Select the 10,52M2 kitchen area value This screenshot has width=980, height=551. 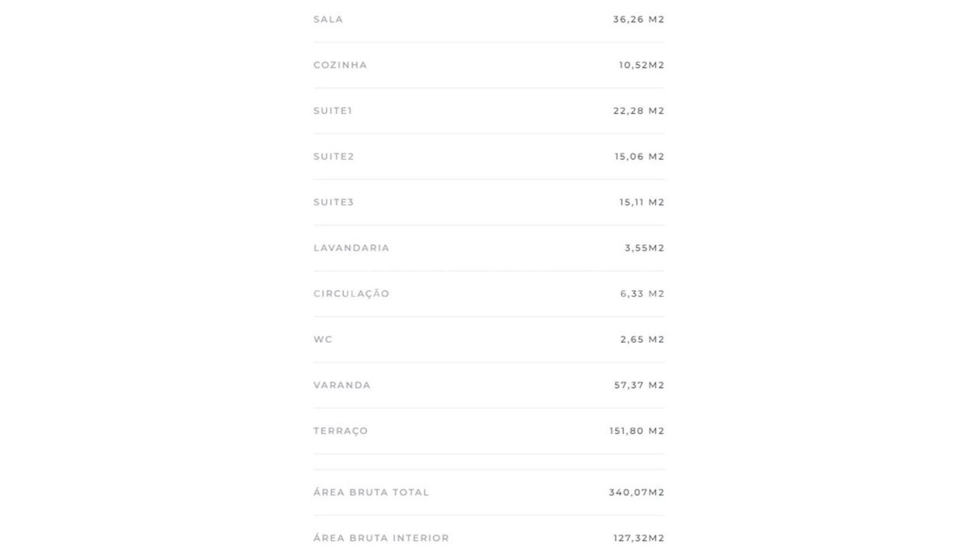click(641, 65)
